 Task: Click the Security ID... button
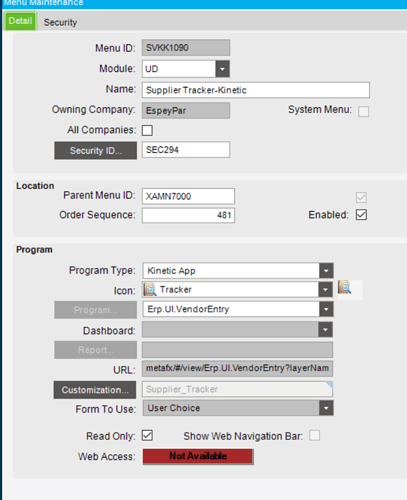tap(96, 151)
